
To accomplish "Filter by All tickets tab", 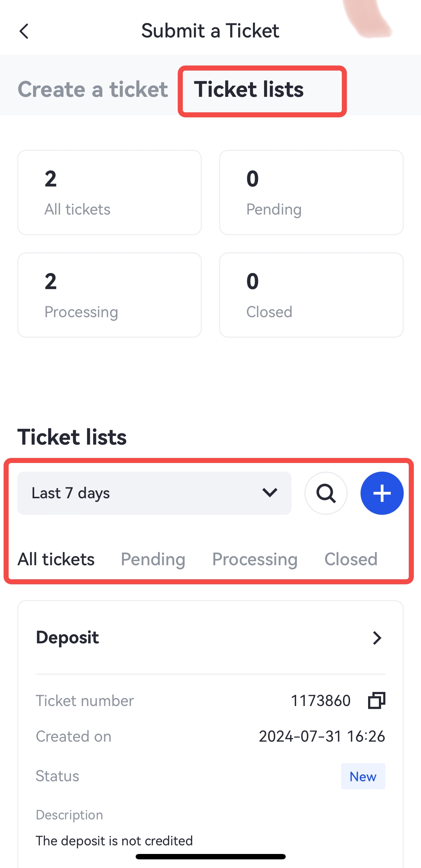I will click(56, 559).
